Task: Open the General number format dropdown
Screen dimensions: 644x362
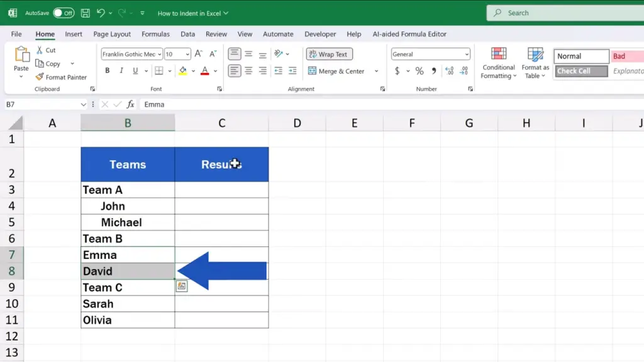Action: pyautogui.click(x=466, y=54)
